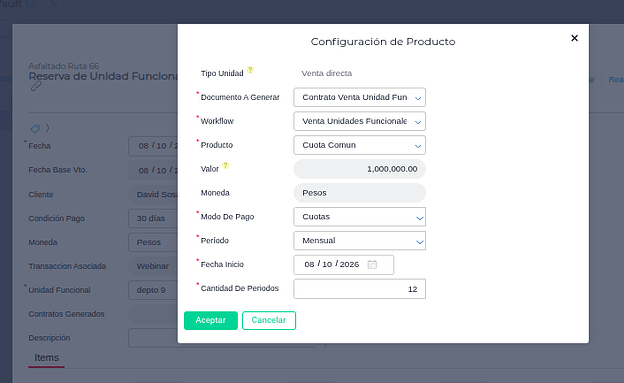
Task: Open the Workflow dropdown
Action: [359, 121]
